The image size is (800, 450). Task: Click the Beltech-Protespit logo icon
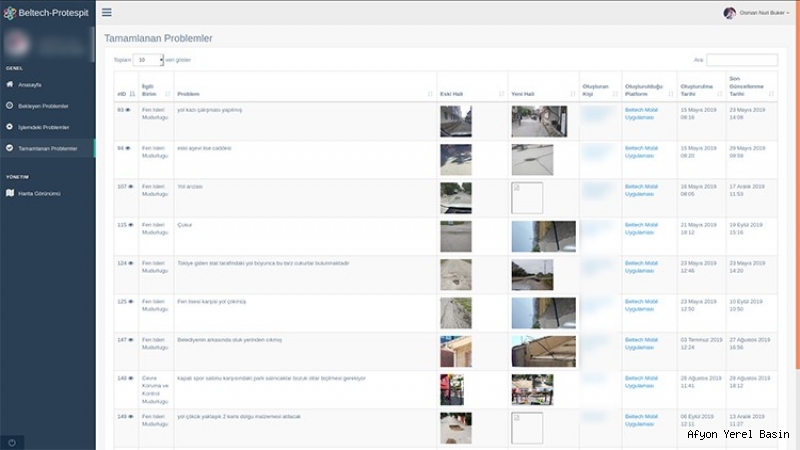pos(10,12)
